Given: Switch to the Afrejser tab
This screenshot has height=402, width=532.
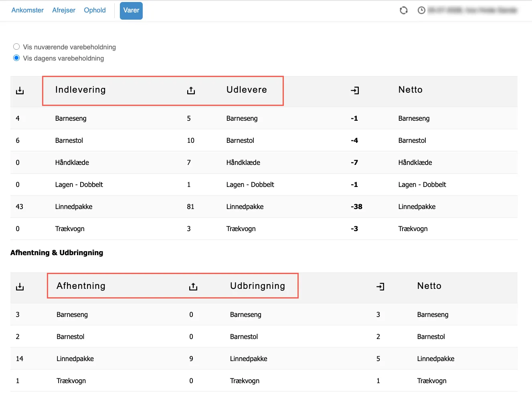Looking at the screenshot, I should tap(64, 10).
